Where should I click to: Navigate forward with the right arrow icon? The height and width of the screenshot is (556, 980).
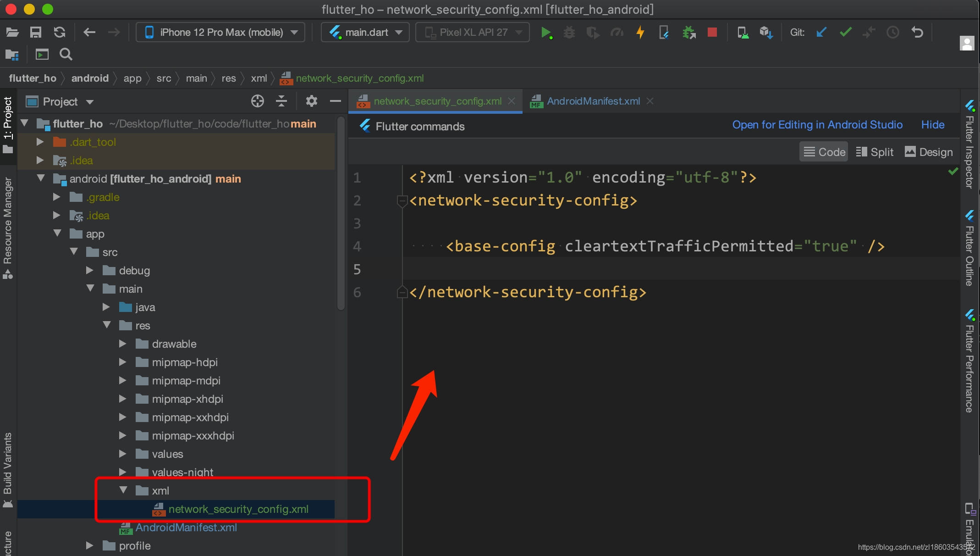tap(114, 32)
